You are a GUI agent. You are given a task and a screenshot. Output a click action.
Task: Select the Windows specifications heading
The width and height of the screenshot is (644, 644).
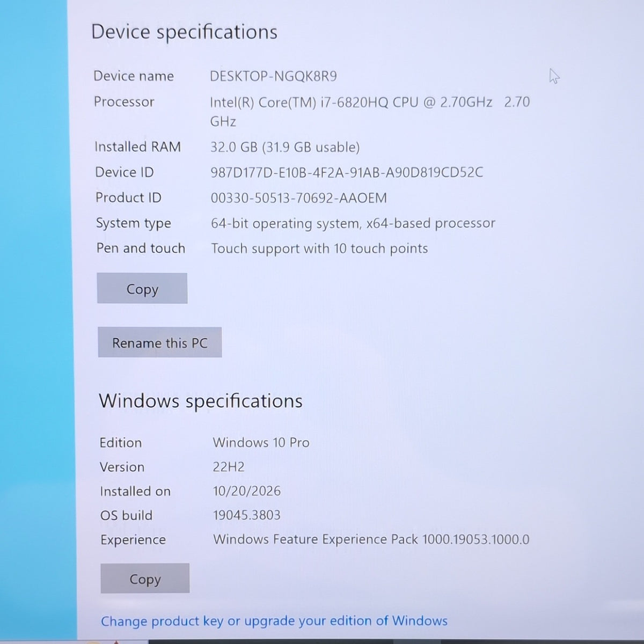point(201,401)
